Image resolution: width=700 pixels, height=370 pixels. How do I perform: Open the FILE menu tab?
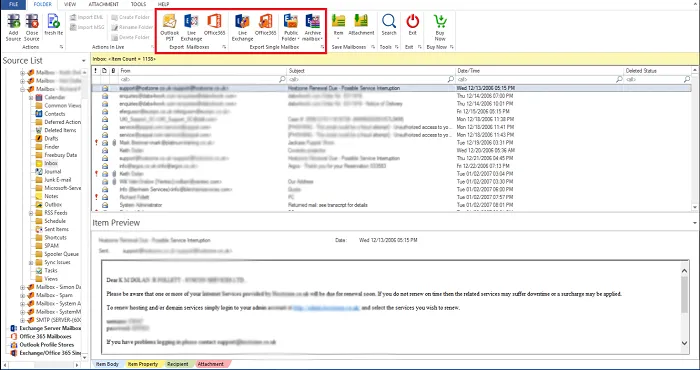13,4
